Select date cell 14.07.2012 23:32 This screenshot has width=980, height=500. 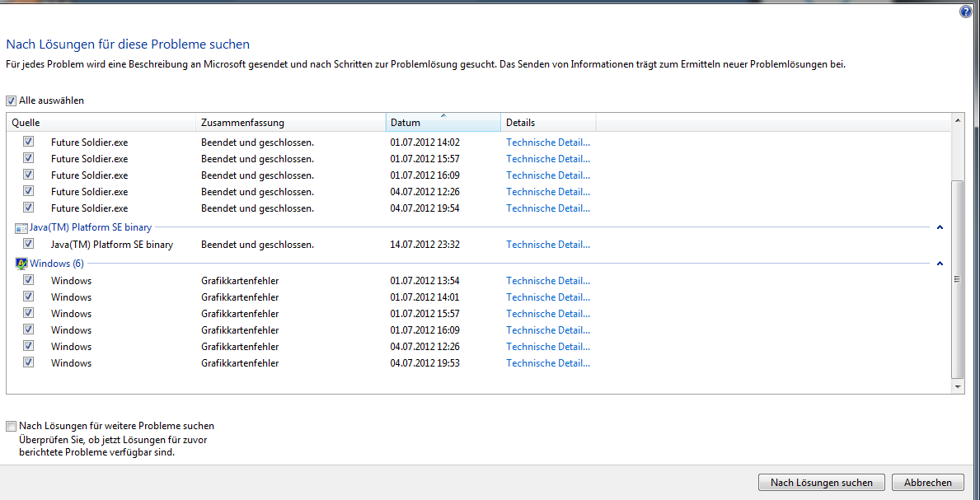coord(425,245)
